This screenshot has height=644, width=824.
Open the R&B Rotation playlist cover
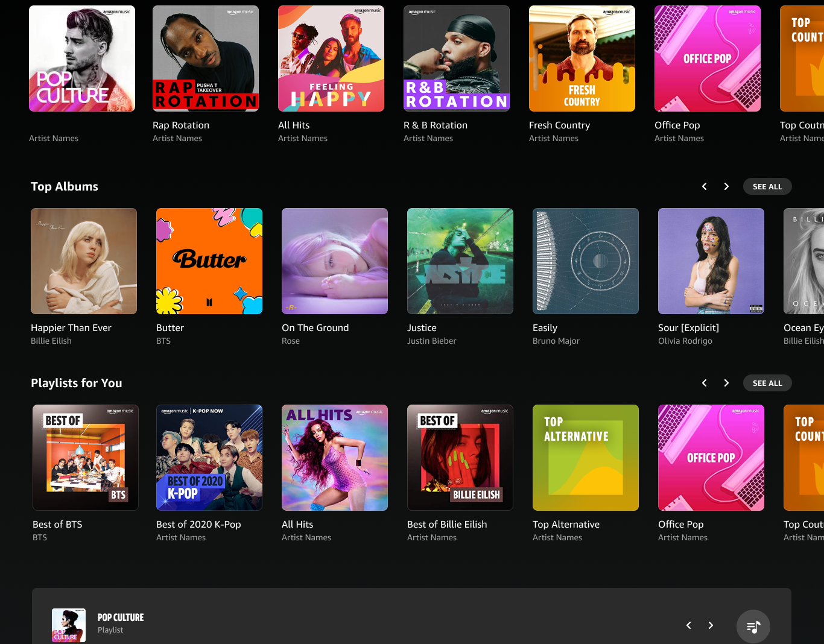[457, 58]
